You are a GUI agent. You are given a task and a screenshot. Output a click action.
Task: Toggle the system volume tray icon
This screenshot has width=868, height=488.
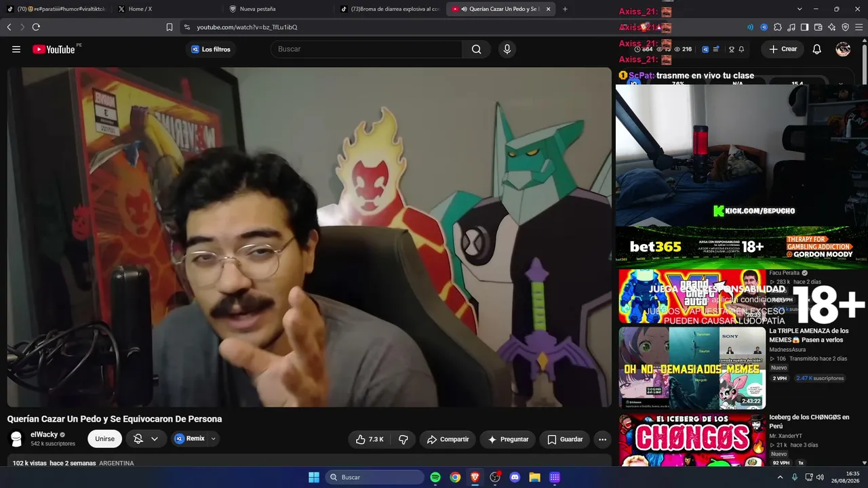pos(820,477)
